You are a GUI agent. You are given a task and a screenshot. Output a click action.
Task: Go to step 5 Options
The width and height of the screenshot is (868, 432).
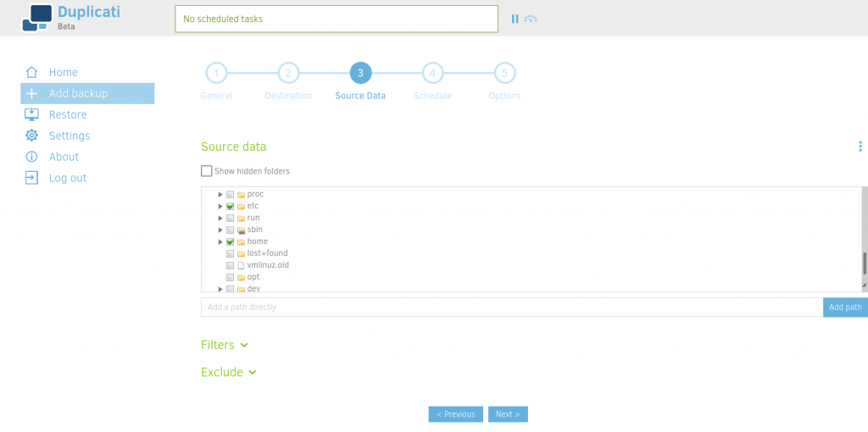pos(504,73)
